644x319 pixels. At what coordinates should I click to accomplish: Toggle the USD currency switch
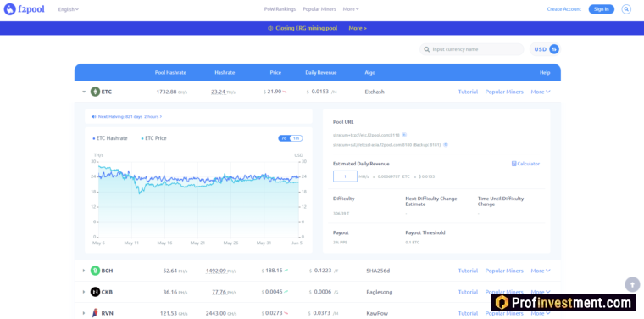(x=554, y=49)
